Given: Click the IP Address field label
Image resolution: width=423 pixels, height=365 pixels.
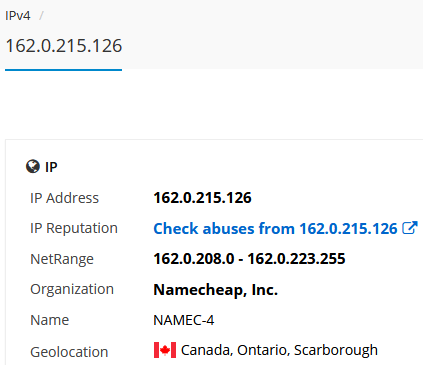Looking at the screenshot, I should (x=65, y=198).
